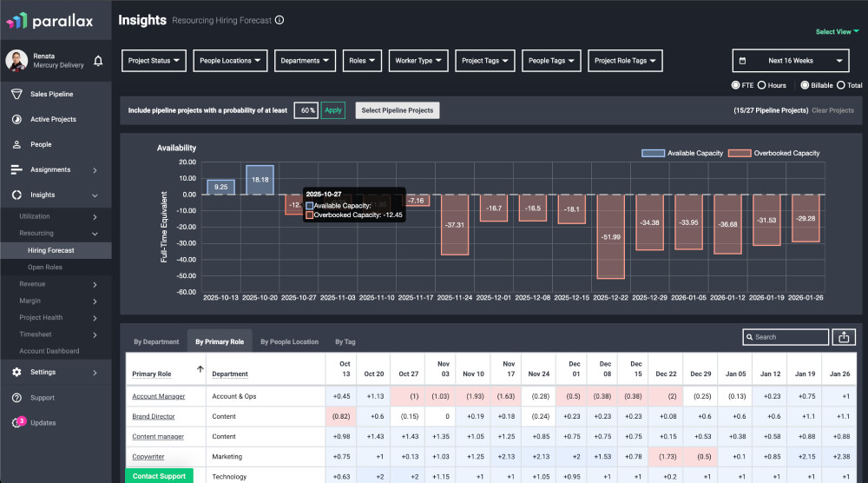This screenshot has width=868, height=483.
Task: Switch to the By Department tab
Action: pos(156,341)
